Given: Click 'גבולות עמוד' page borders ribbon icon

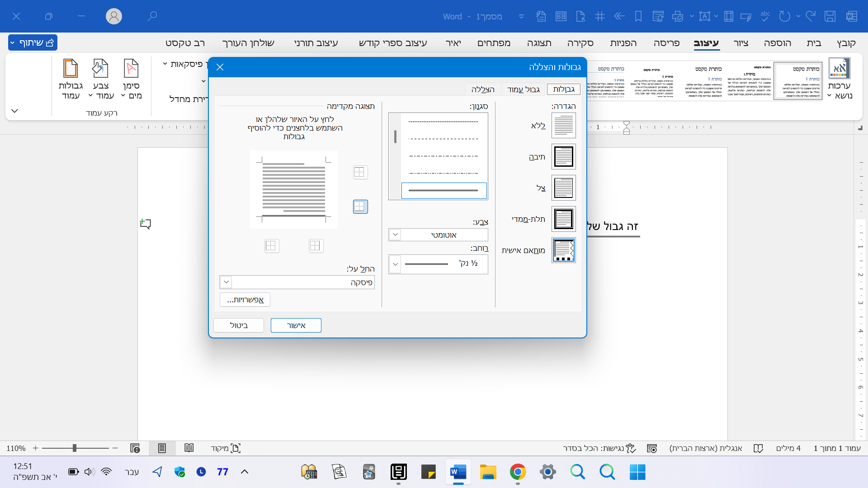Looking at the screenshot, I should [71, 79].
